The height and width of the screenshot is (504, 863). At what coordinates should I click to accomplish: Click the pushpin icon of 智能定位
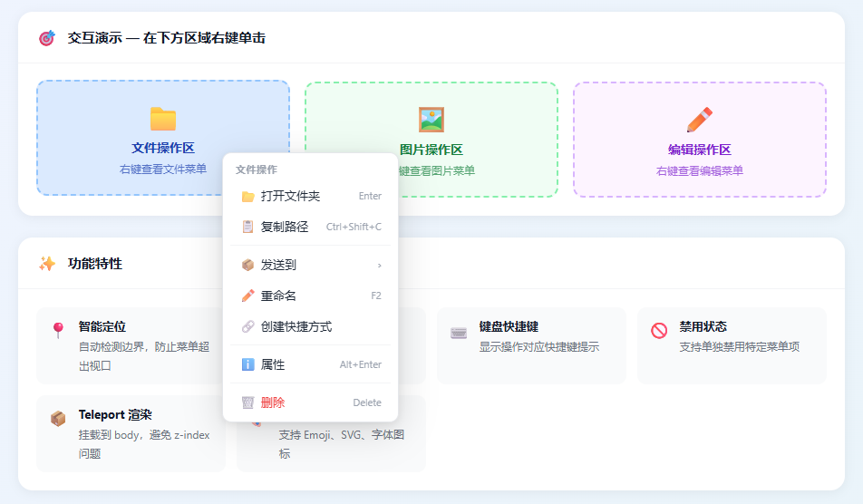(58, 330)
